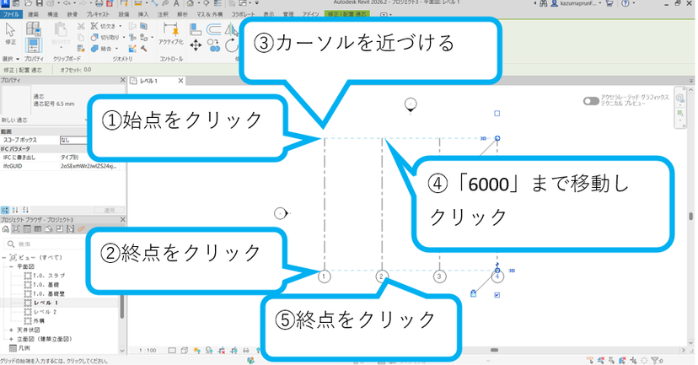Toggle the Properties palette button
Image resolution: width=698 pixels, height=365 pixels.
(33, 45)
